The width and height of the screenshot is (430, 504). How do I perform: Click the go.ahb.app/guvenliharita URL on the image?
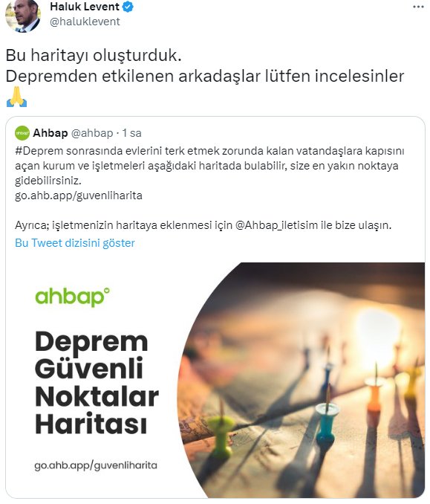point(96,465)
